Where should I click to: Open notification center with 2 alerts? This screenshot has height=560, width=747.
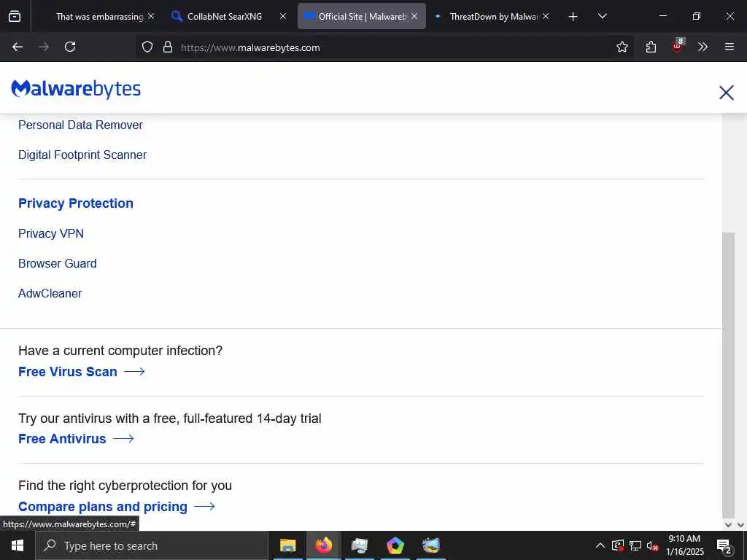point(724,547)
